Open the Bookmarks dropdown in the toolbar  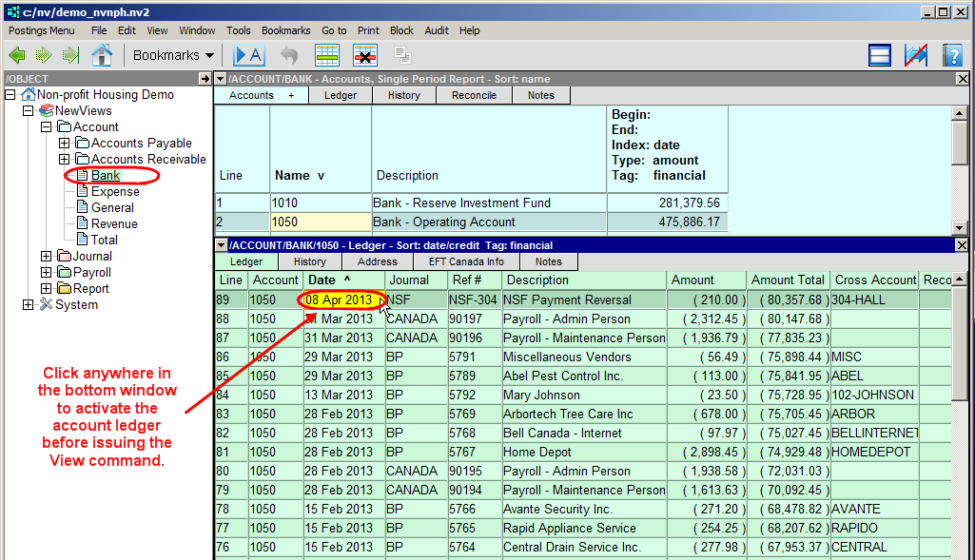173,55
